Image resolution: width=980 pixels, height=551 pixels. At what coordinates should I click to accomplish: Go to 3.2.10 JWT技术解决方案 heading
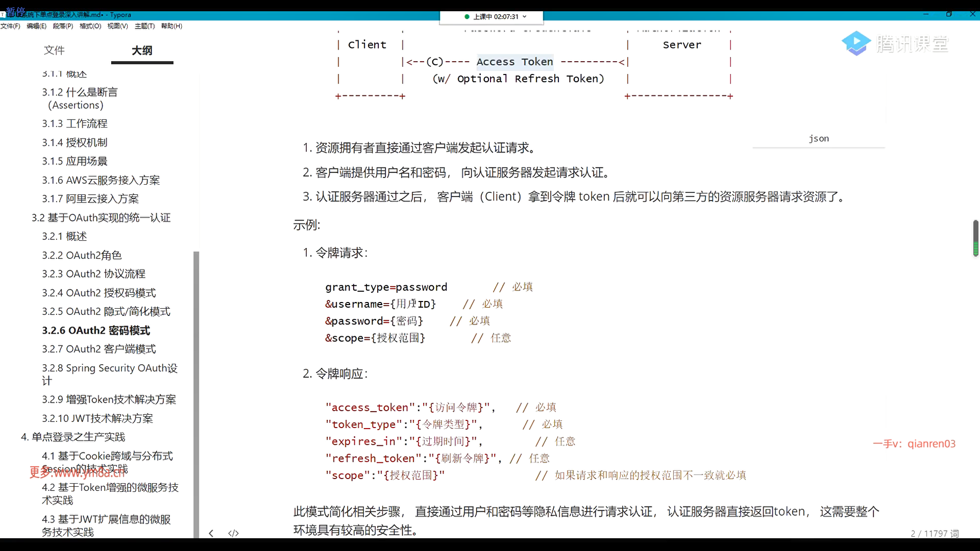click(97, 418)
